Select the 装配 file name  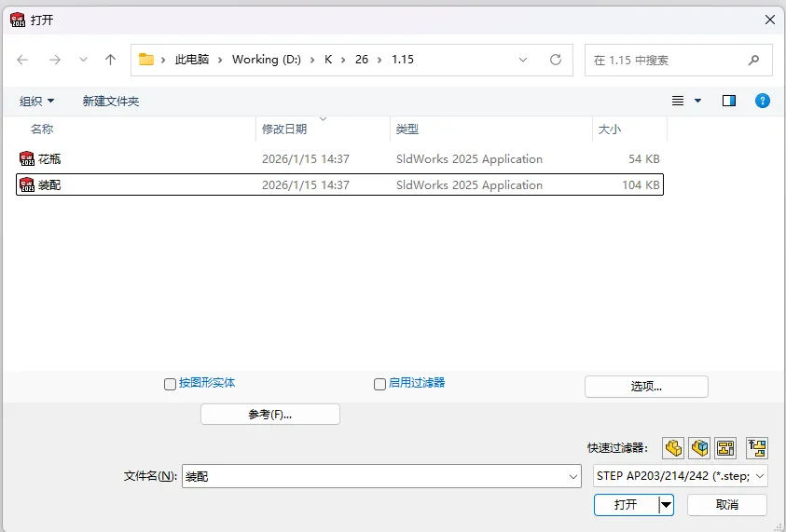pyautogui.click(x=49, y=184)
